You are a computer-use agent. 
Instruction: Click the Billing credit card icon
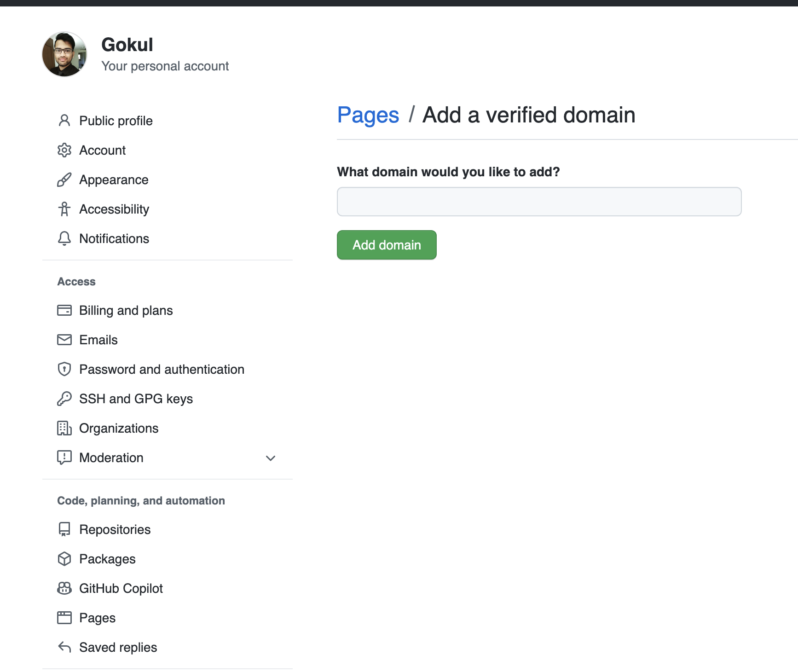point(64,310)
